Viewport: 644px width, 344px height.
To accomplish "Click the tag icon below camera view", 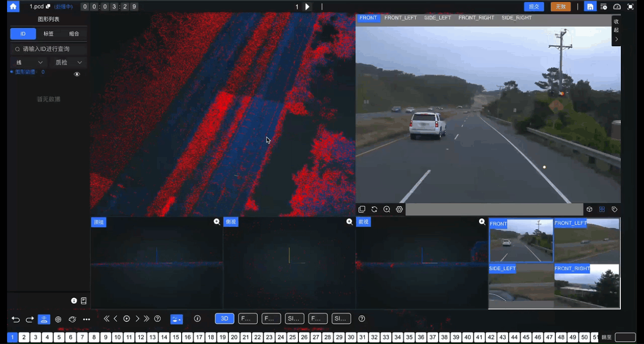I will pos(614,209).
